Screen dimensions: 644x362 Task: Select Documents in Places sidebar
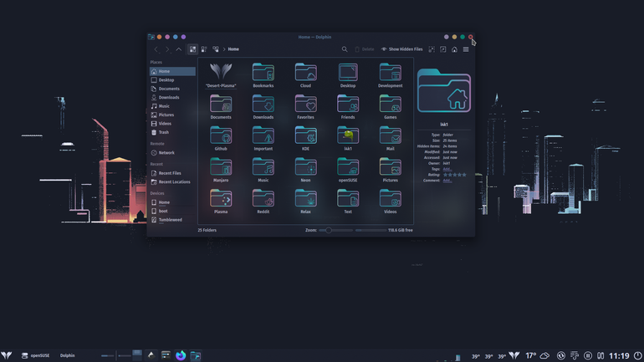point(172,89)
